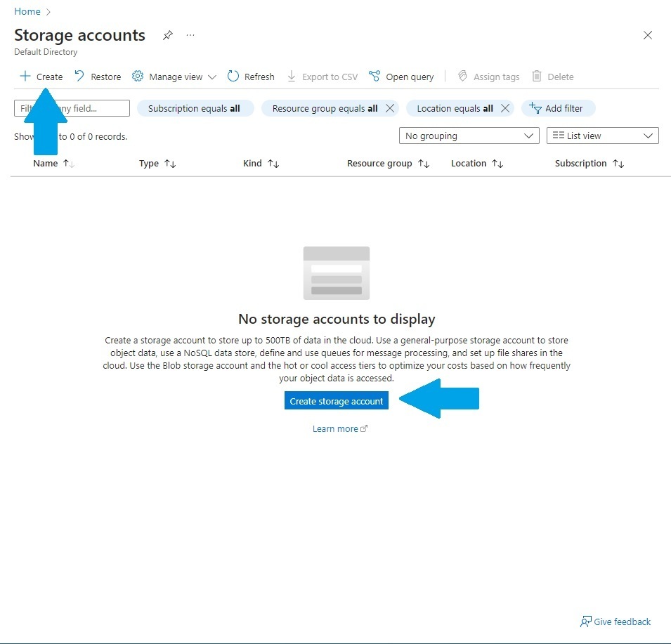Click the Delete trash icon
671x644 pixels.
point(537,76)
